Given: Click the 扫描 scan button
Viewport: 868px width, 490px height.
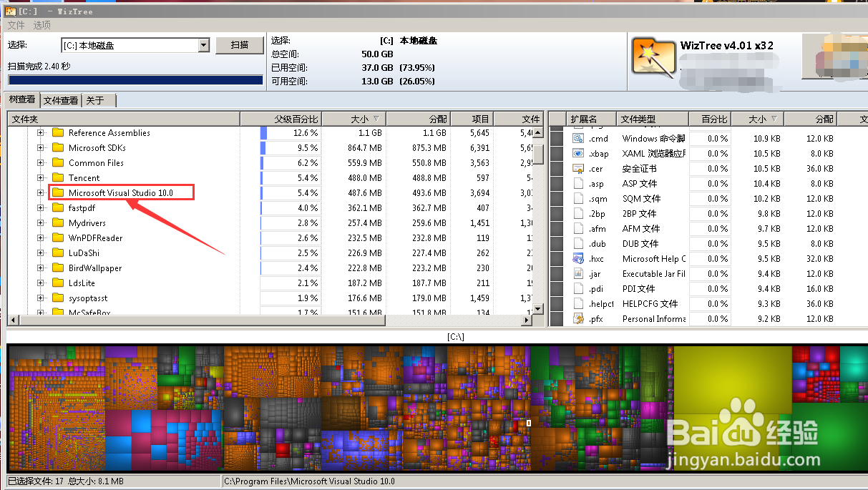Looking at the screenshot, I should 240,45.
